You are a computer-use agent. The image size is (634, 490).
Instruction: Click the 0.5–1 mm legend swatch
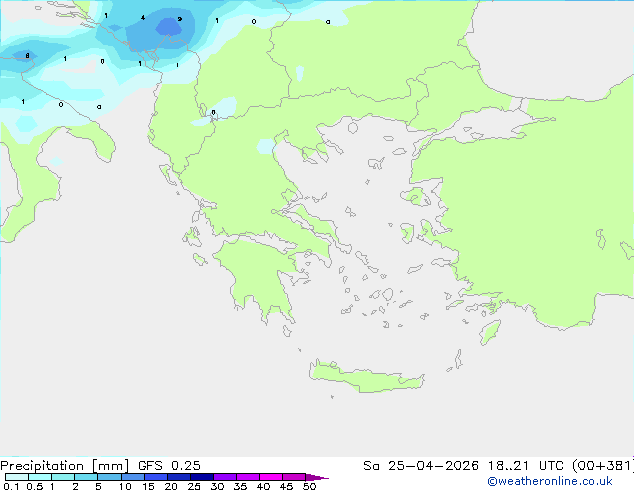pos(40,477)
